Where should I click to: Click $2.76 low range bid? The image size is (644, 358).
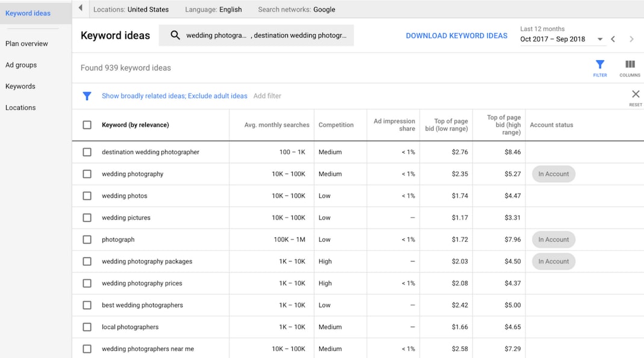[460, 152]
